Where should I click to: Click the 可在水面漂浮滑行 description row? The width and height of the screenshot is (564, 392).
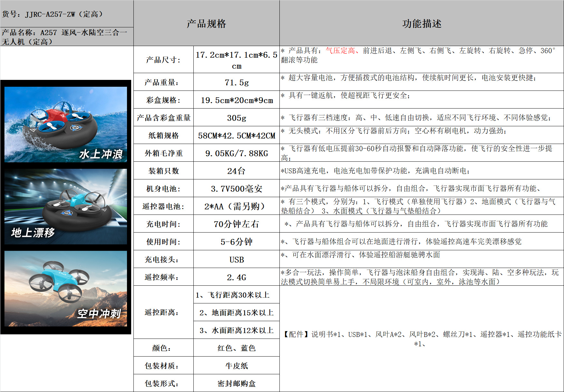pos(422,259)
